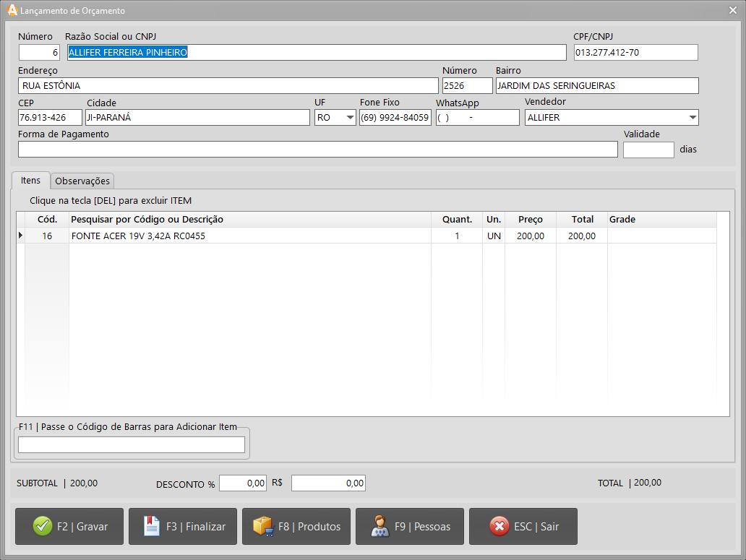Click the Desconto percentage field

point(242,483)
